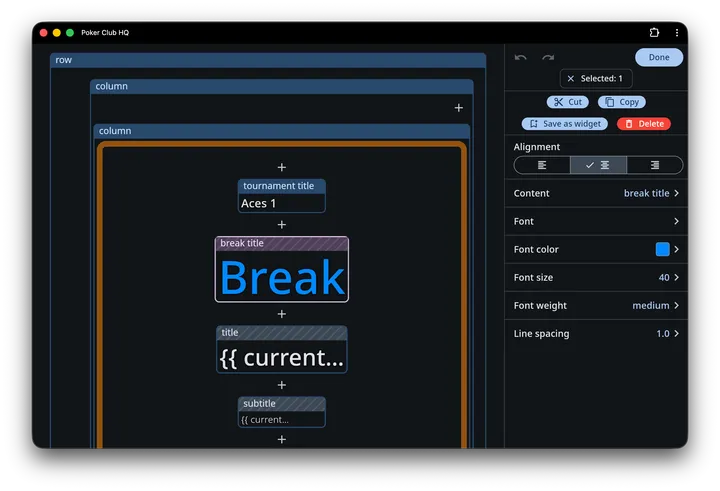The height and width of the screenshot is (491, 720).
Task: Expand the Font setting row
Action: (x=596, y=221)
